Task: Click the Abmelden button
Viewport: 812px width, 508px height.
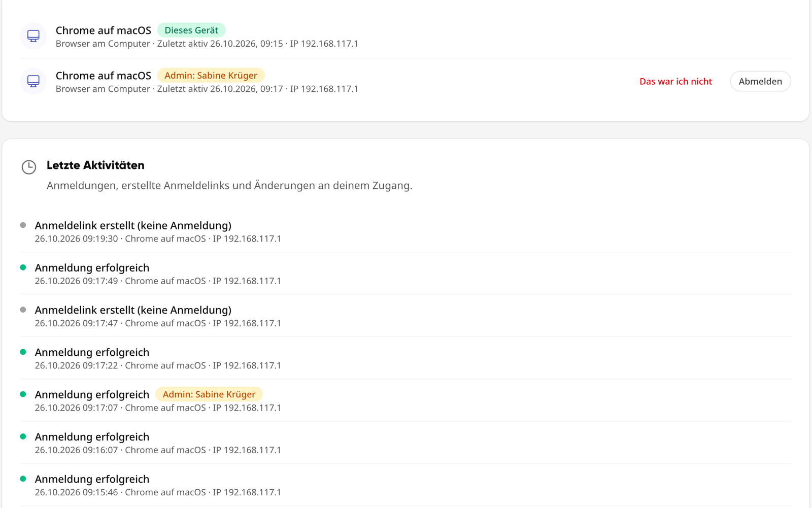Action: coord(760,81)
